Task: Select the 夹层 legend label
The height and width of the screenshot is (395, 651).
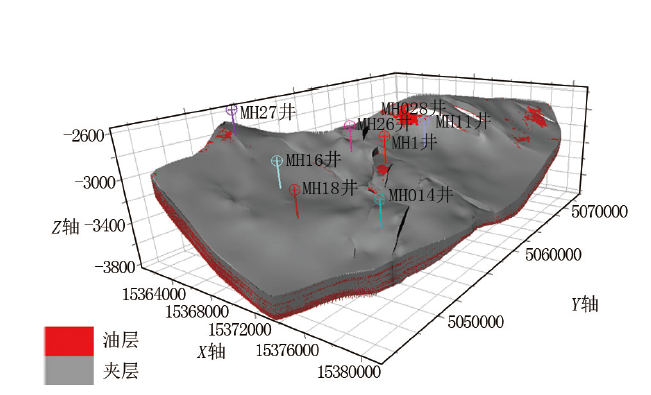Action: tap(120, 370)
